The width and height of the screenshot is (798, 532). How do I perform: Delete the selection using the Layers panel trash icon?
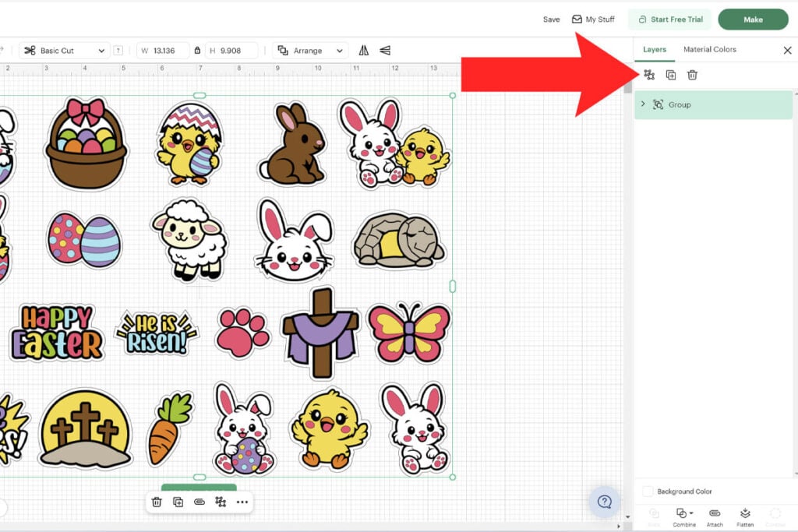[692, 74]
